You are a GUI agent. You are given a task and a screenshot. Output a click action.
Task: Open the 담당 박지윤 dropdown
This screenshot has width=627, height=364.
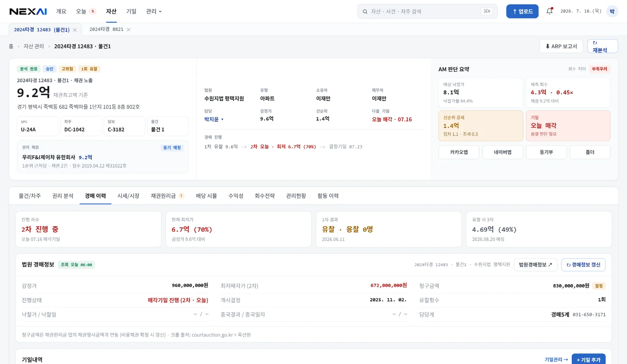pyautogui.click(x=214, y=119)
